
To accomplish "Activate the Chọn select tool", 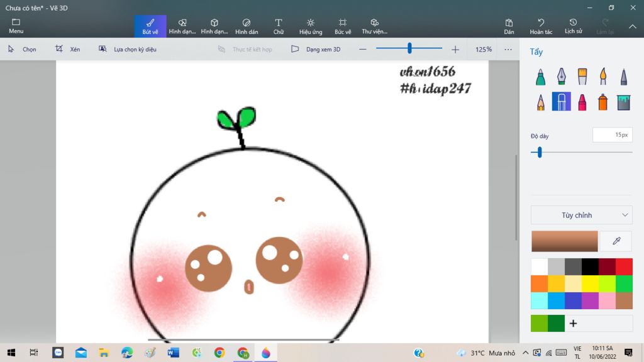I will (22, 49).
